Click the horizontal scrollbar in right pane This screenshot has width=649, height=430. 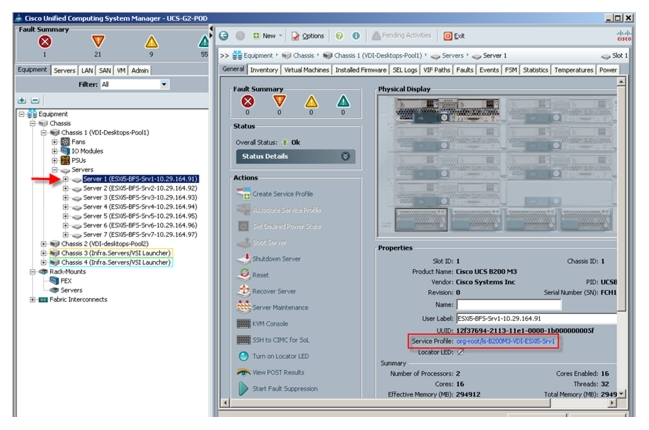click(389, 402)
